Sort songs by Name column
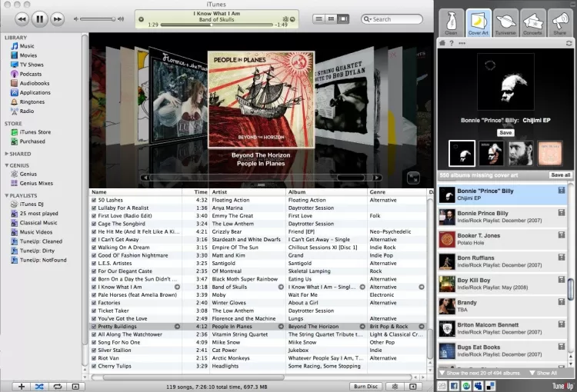 point(135,192)
